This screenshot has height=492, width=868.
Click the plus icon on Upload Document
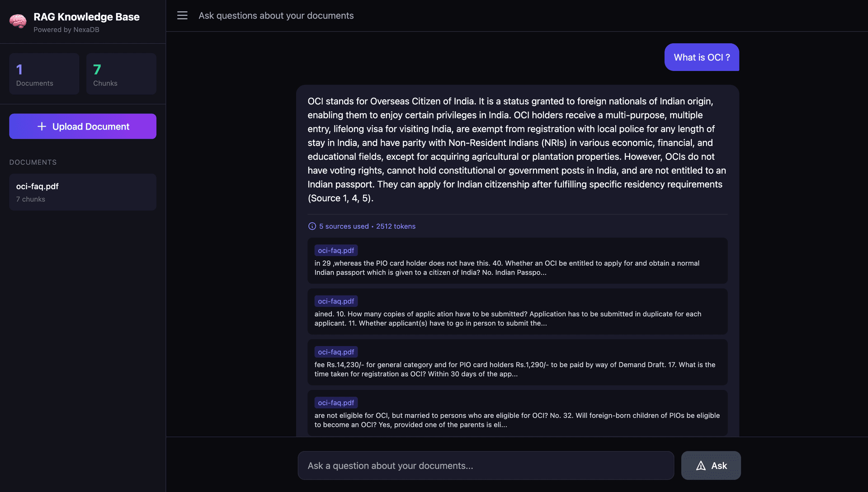click(42, 127)
